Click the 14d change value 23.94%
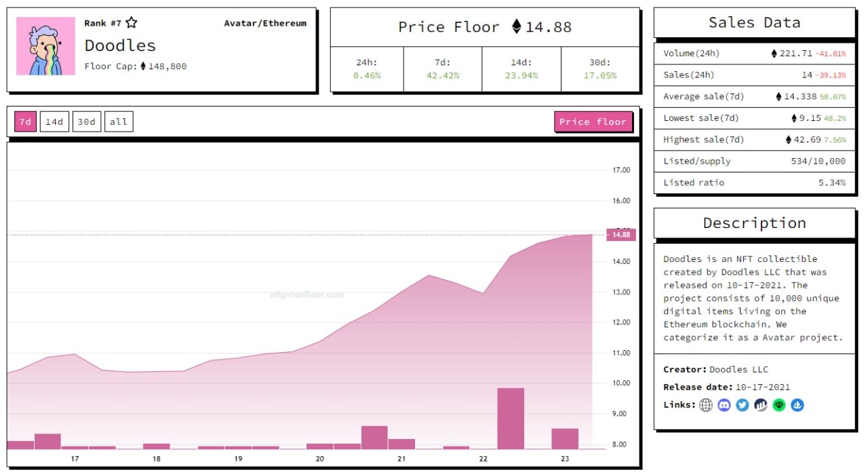The height and width of the screenshot is (473, 868). tap(521, 76)
